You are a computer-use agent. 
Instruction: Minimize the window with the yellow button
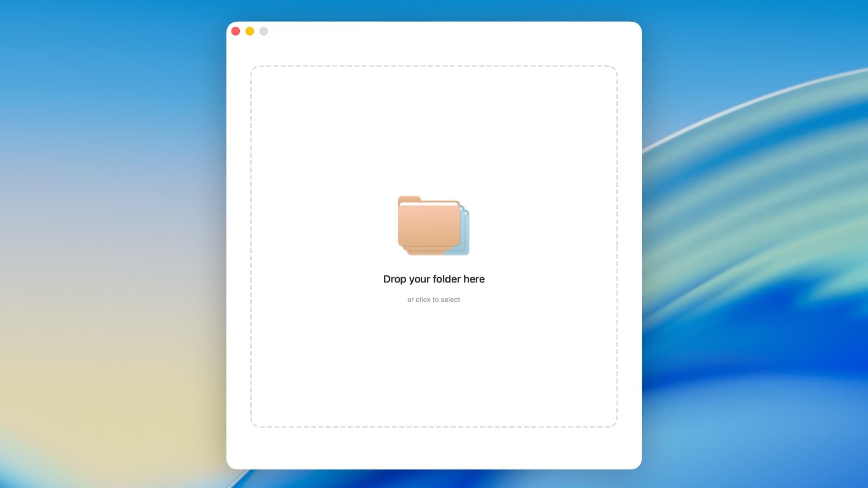(x=250, y=31)
